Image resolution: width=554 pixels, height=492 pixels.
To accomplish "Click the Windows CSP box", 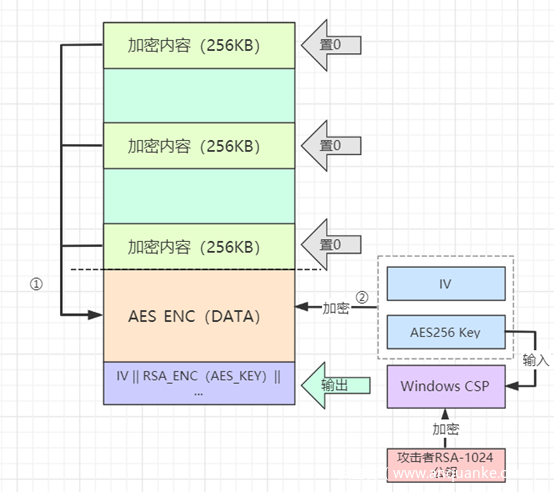I will 446,386.
